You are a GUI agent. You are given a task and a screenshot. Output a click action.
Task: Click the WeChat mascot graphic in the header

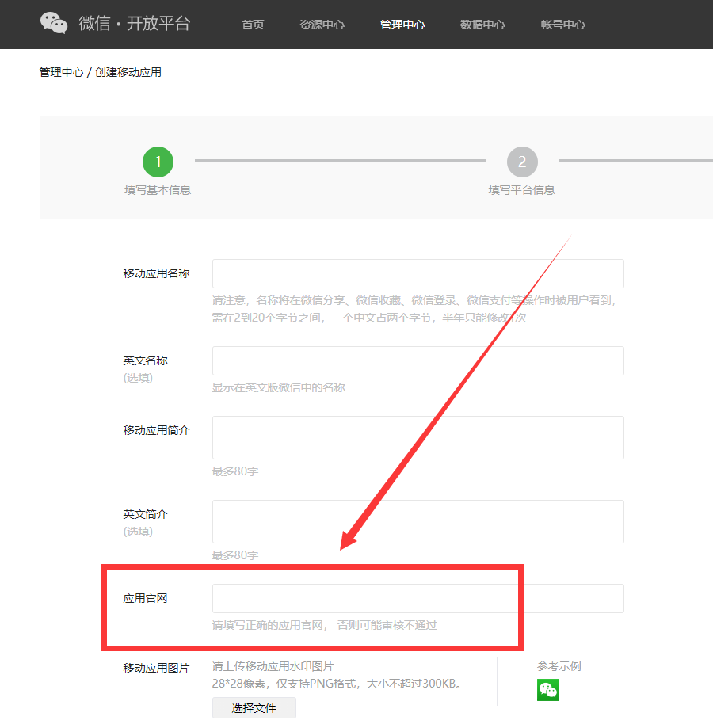(53, 23)
